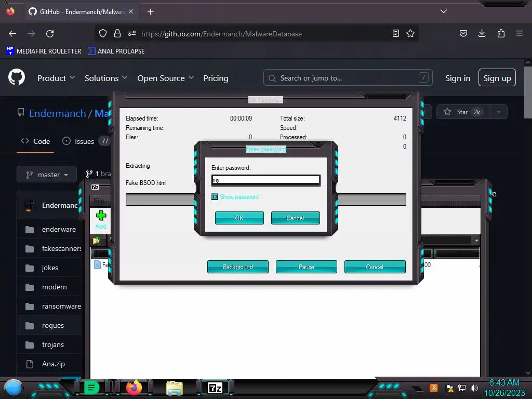Open a new browser tab
The image size is (532, 399).
pos(150,12)
